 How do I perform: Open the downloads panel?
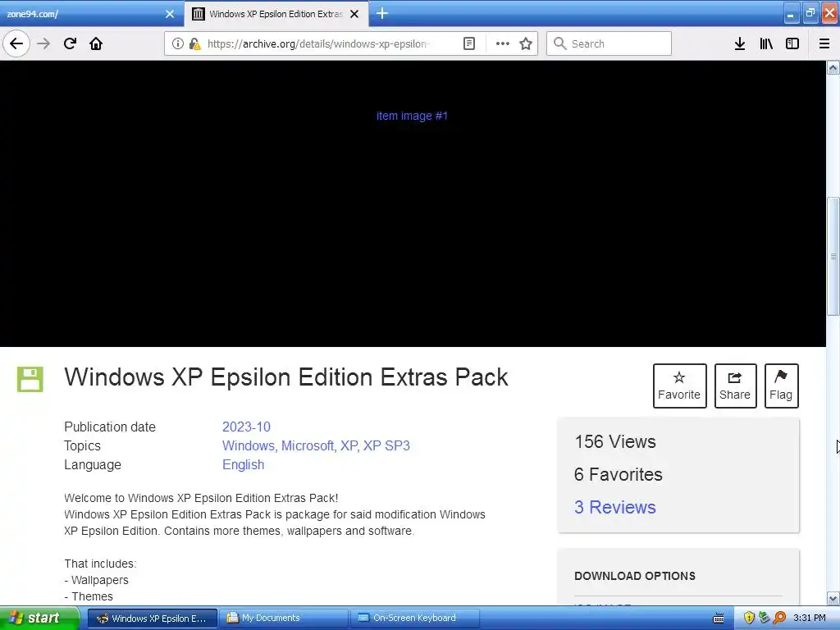click(740, 43)
